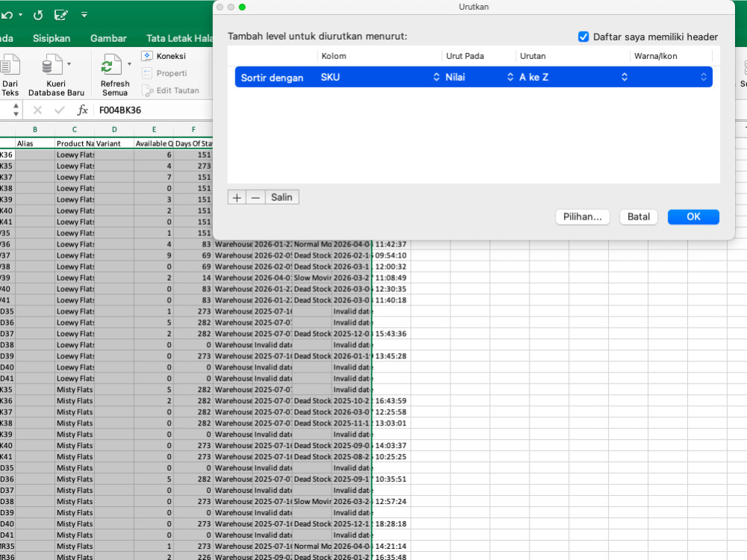Remove sort level with minus button
The image size is (747, 560).
255,197
